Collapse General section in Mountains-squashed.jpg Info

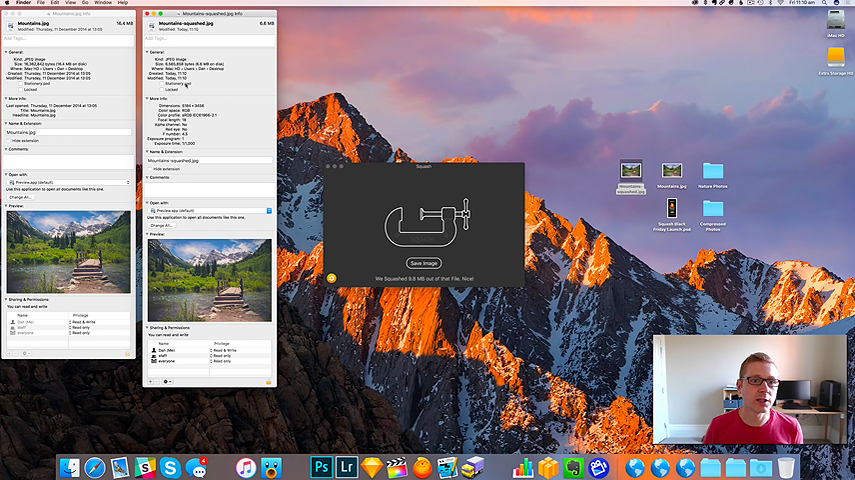[147, 52]
